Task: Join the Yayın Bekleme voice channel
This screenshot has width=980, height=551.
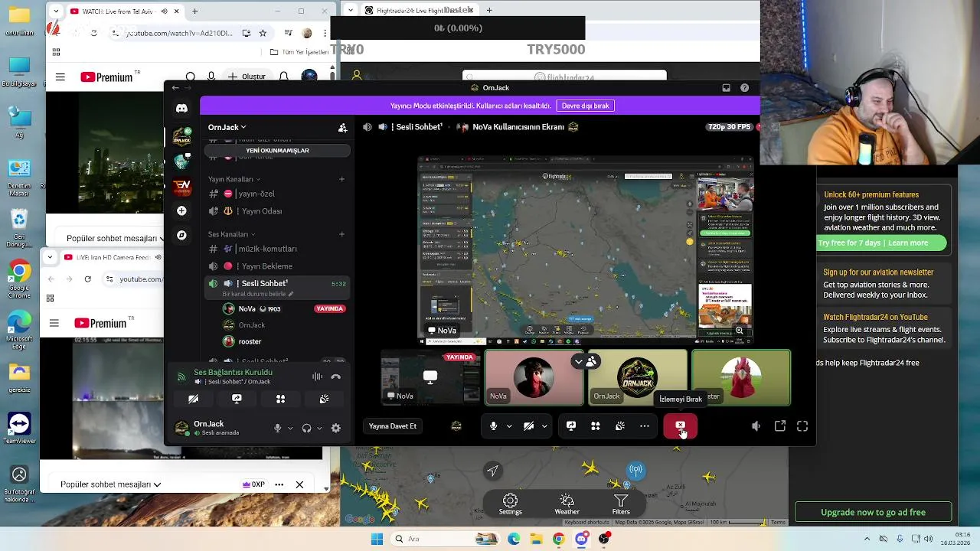Action: [x=276, y=266]
